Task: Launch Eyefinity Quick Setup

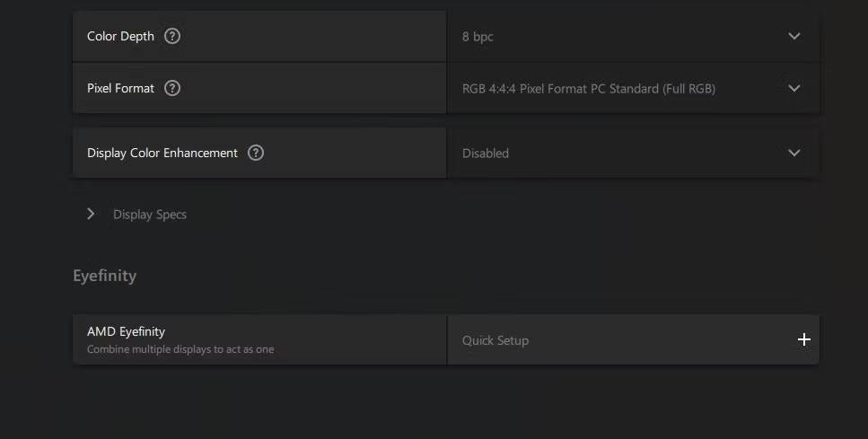Action: pos(495,340)
